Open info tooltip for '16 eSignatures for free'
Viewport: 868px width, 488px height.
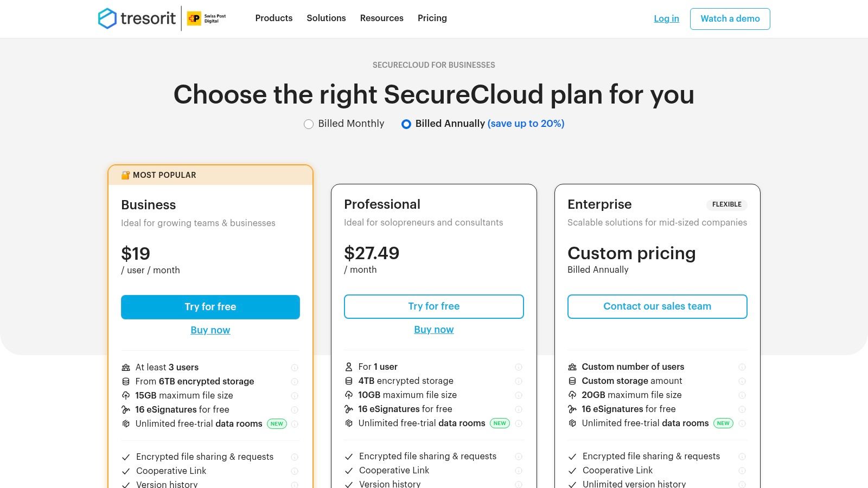(x=294, y=409)
